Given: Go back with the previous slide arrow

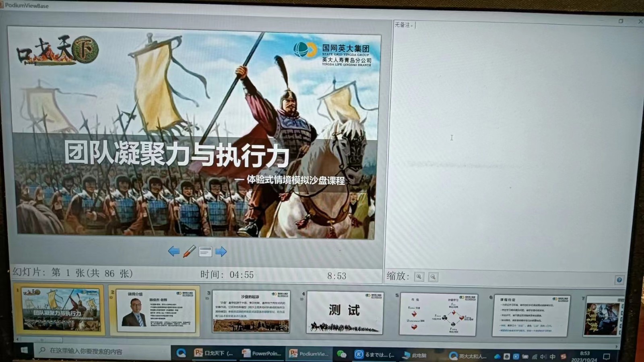Looking at the screenshot, I should [x=174, y=252].
